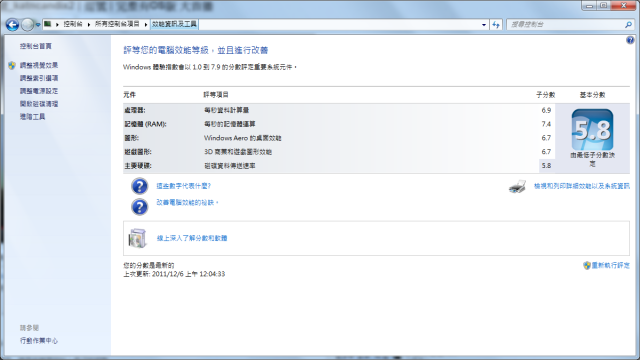This screenshot has height=360, width=640.
Task: Click 重新執行評定 to rerun assessment
Action: [x=611, y=265]
